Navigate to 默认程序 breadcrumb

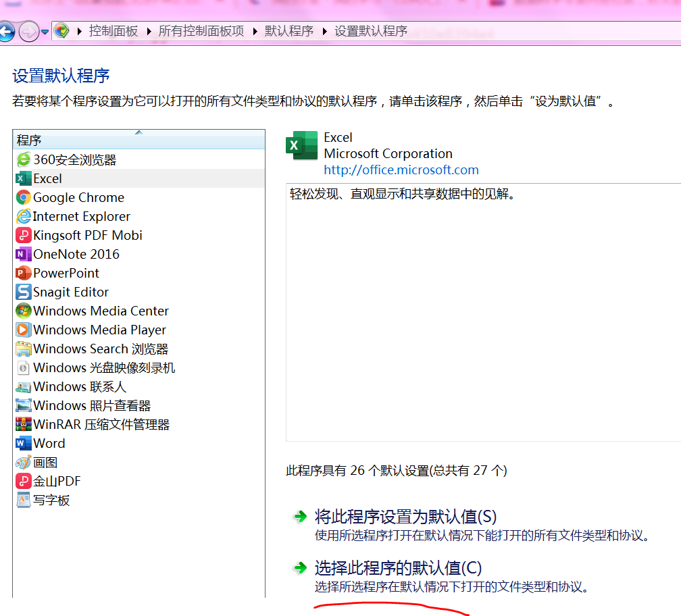[289, 31]
